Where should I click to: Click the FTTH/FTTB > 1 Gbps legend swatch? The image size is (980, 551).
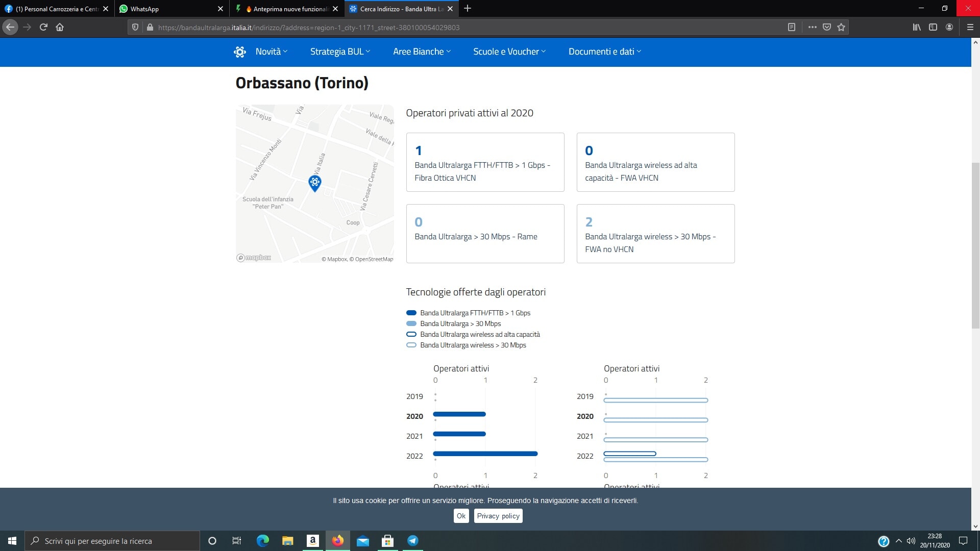point(411,313)
